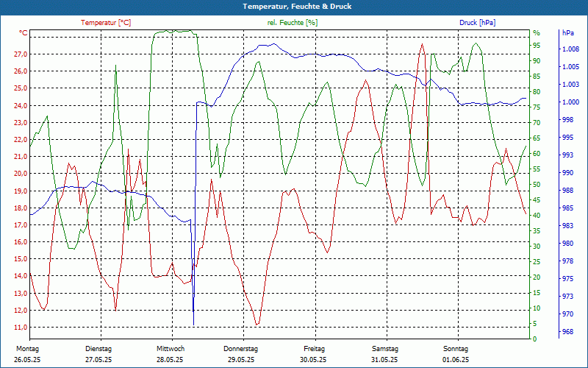588x368 pixels.
Task: Click the '24,0' temperature axis value
Action: 21,105
